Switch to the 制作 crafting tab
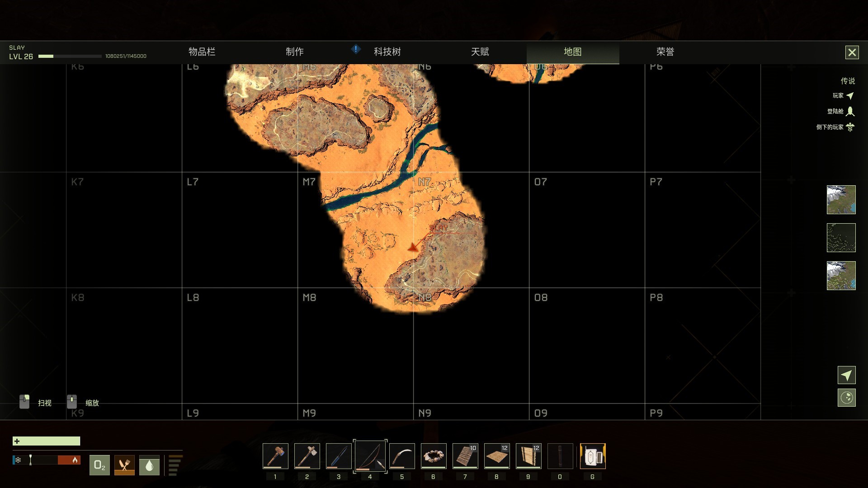The image size is (868, 488). 295,52
